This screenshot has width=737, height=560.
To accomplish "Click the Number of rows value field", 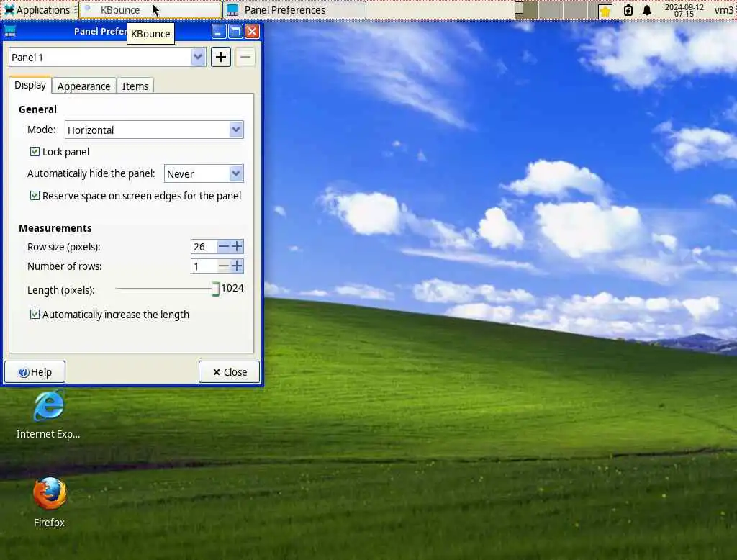I will pyautogui.click(x=204, y=266).
